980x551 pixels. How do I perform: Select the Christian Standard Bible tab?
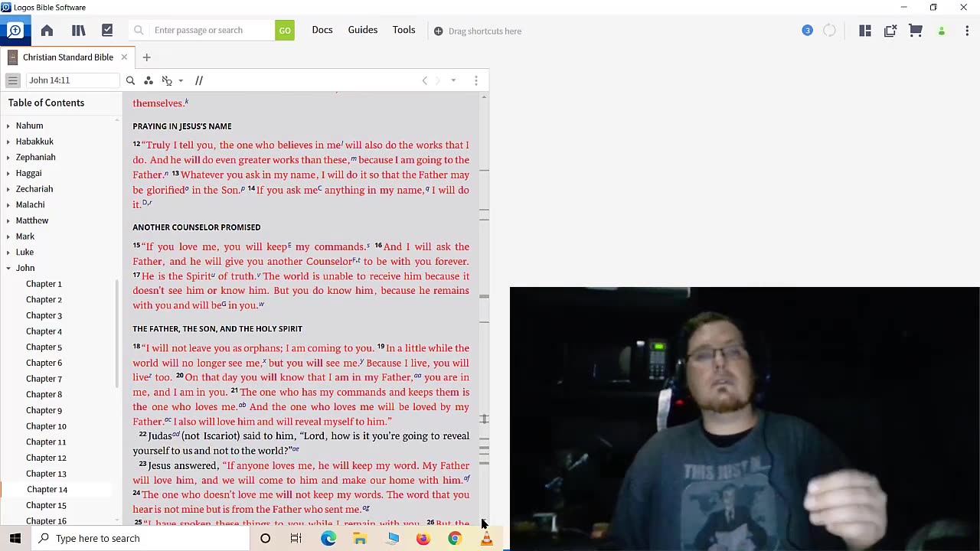point(68,57)
